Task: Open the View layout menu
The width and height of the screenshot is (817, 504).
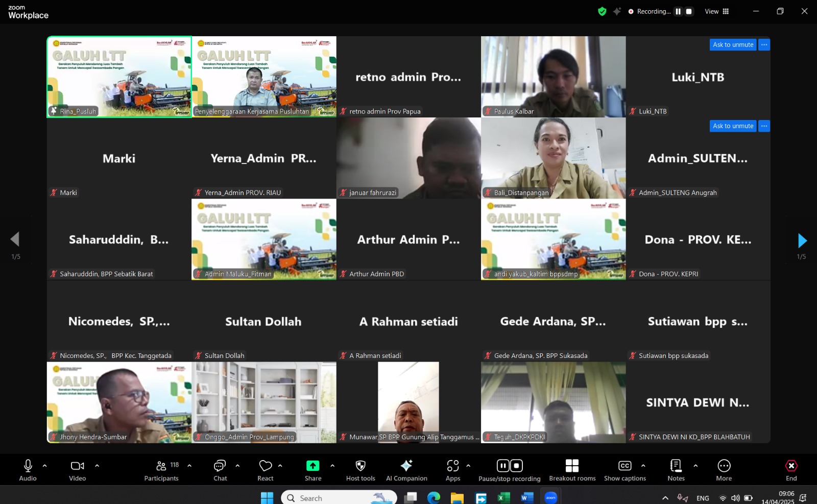Action: [717, 11]
